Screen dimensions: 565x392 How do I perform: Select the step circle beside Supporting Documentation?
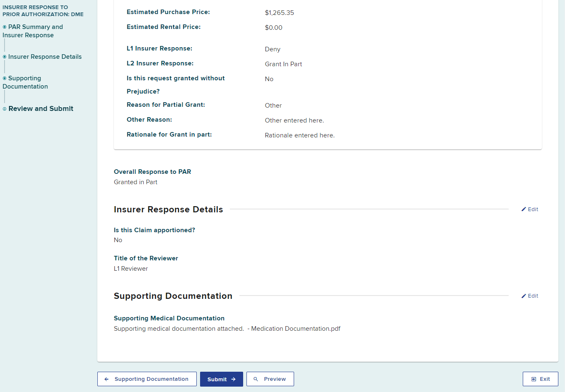tap(4, 78)
